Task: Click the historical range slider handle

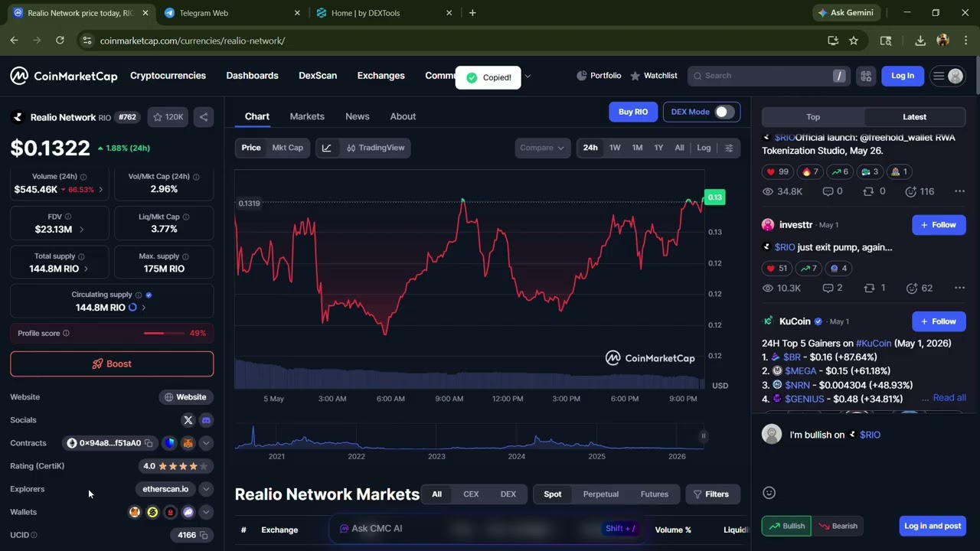Action: pos(703,436)
